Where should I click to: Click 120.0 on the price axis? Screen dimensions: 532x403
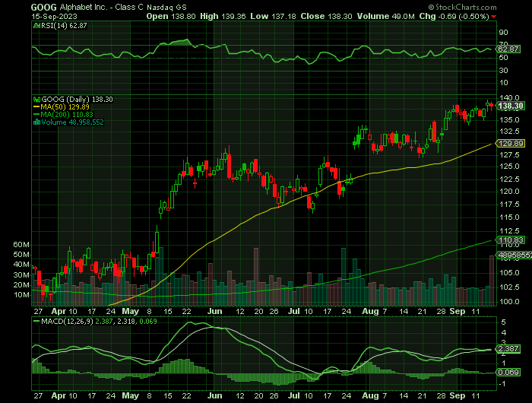tap(509, 192)
